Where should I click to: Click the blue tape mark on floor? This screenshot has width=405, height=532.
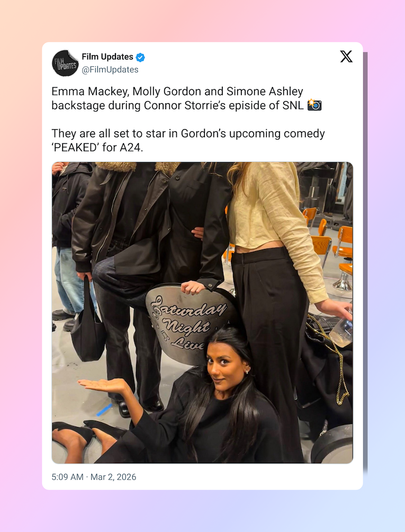(x=104, y=410)
